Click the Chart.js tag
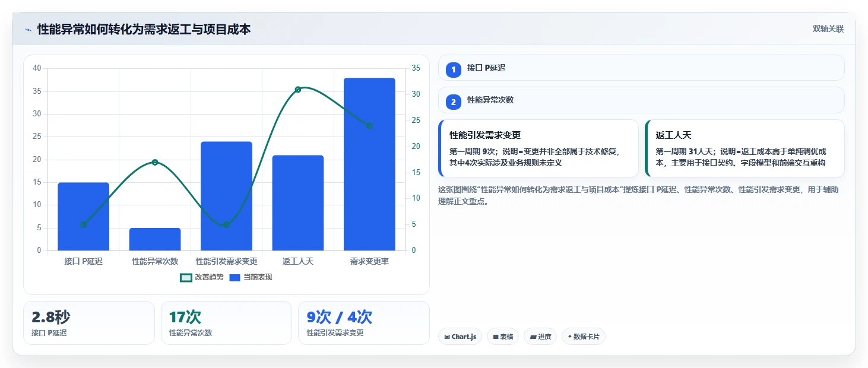The width and height of the screenshot is (868, 368). 460,337
